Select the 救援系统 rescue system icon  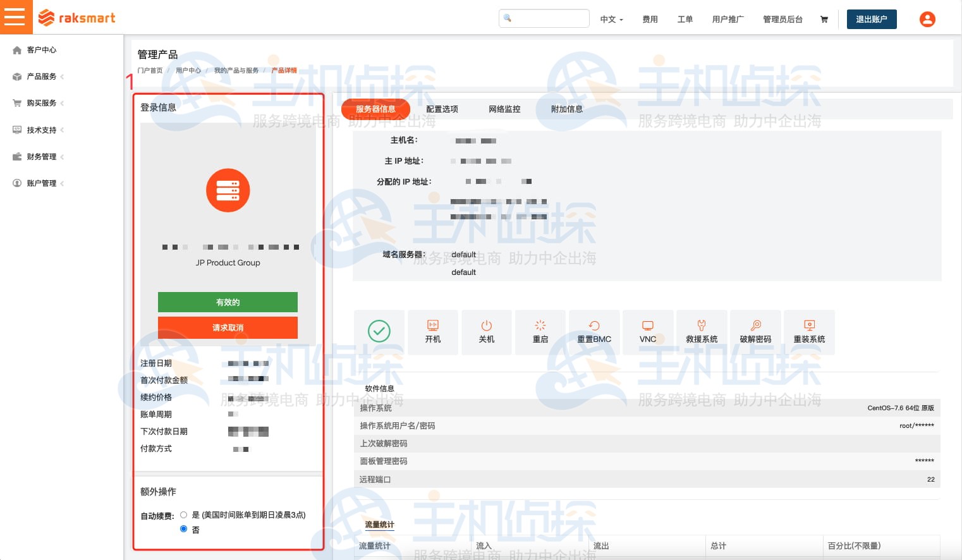click(702, 332)
